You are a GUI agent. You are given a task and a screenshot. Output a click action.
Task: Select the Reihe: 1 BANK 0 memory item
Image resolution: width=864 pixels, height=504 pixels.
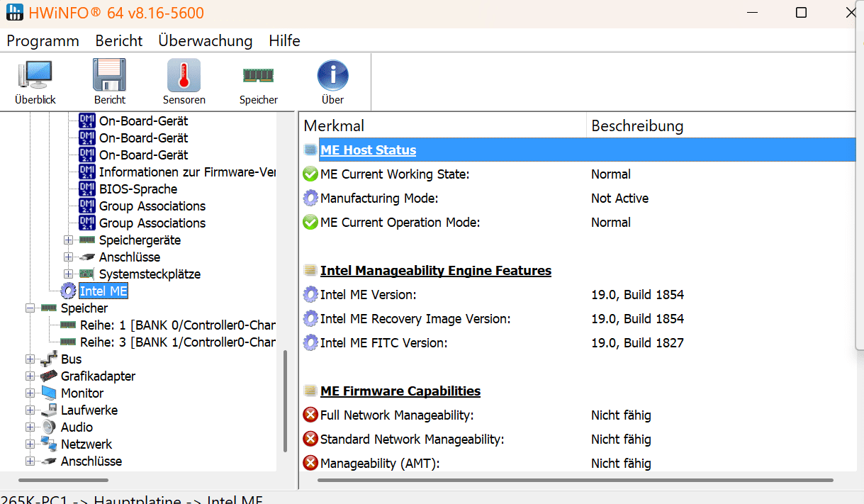[x=177, y=325]
